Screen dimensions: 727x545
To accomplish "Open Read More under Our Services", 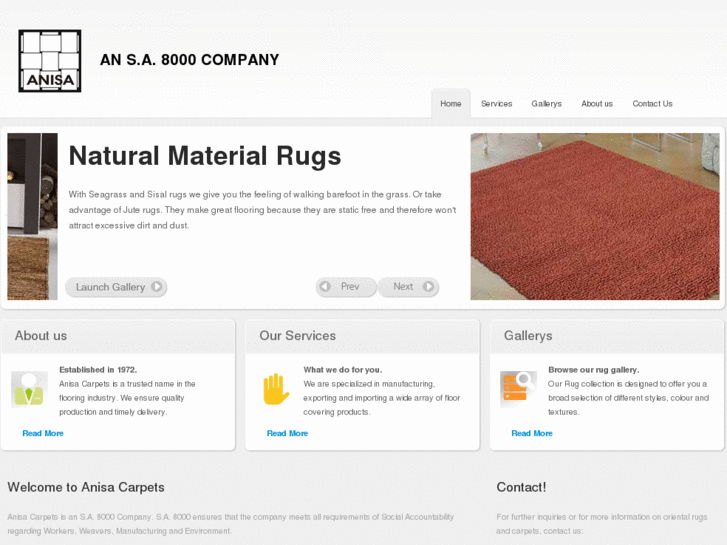I will click(x=287, y=433).
